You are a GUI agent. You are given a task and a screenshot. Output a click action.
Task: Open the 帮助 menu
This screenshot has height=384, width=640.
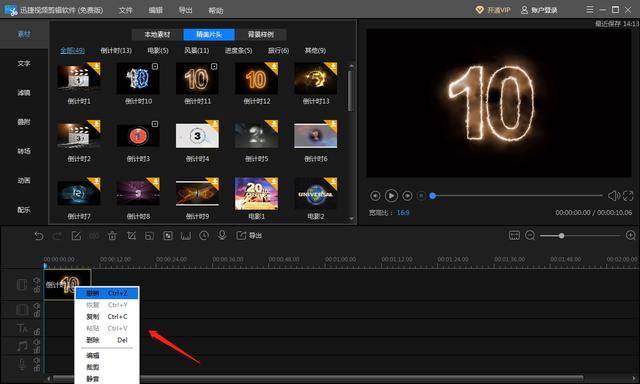click(216, 10)
